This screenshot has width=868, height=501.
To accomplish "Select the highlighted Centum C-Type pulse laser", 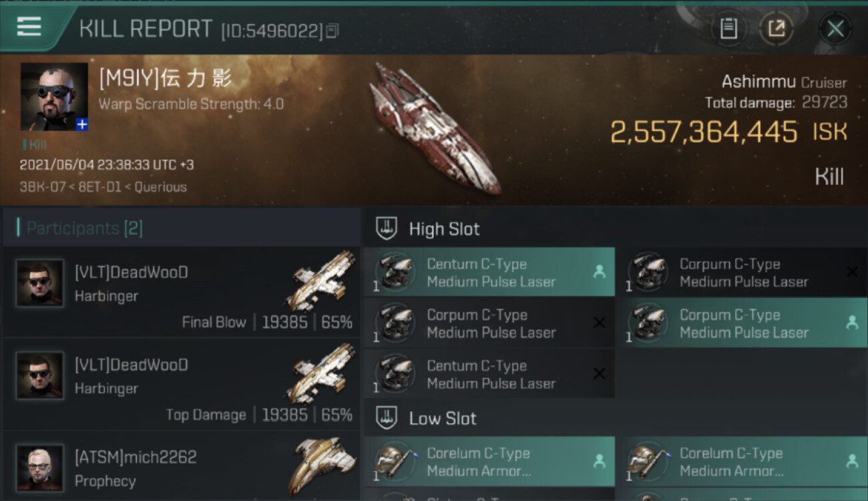I will (489, 273).
